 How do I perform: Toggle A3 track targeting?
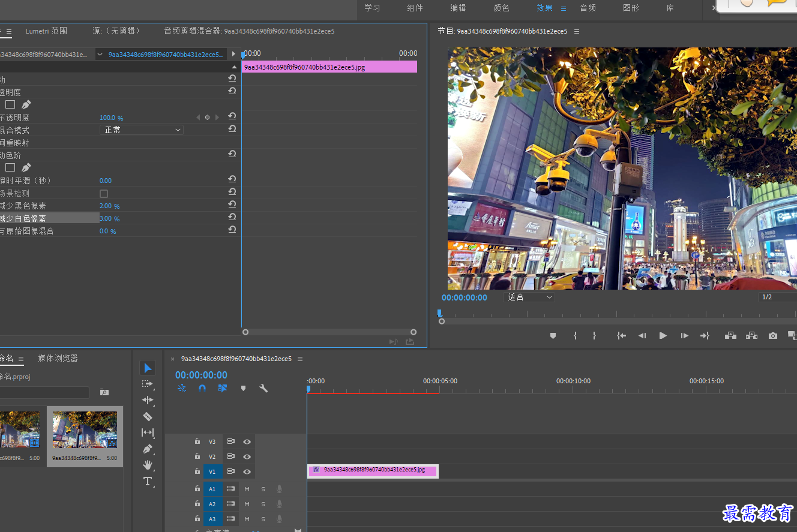tap(212, 519)
